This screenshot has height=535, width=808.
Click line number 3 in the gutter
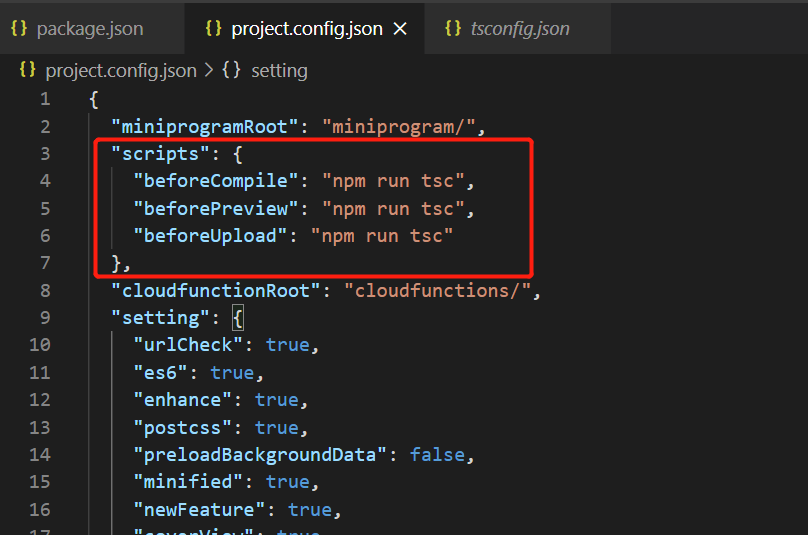[45, 154]
